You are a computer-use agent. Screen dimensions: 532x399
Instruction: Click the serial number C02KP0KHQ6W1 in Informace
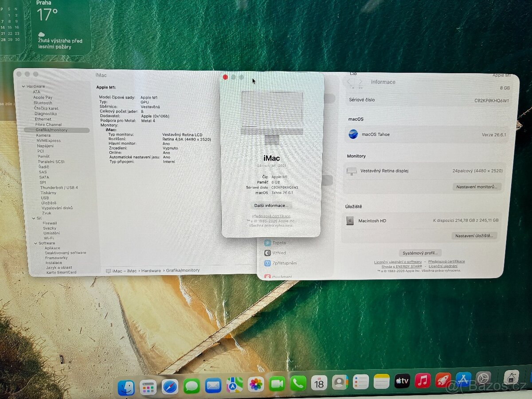[x=491, y=101]
